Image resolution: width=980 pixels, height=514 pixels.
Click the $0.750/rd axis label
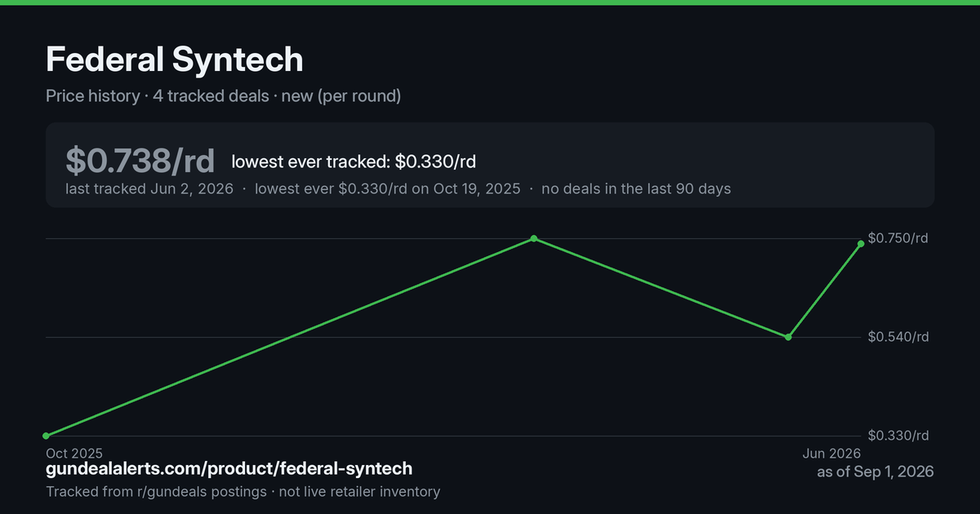pyautogui.click(x=898, y=238)
